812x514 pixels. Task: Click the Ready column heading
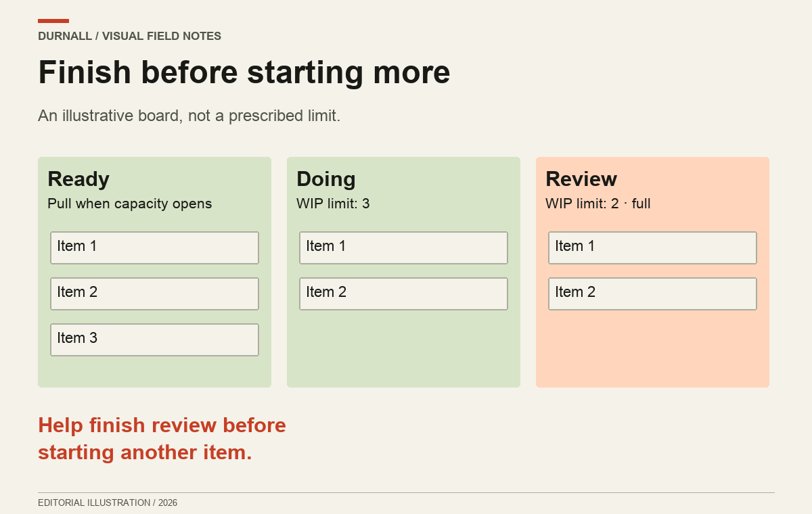[x=78, y=179]
